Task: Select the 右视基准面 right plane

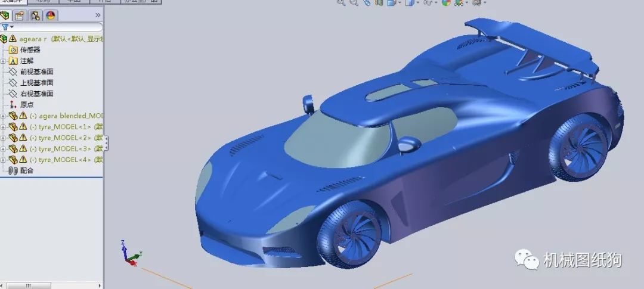Action: [37, 94]
